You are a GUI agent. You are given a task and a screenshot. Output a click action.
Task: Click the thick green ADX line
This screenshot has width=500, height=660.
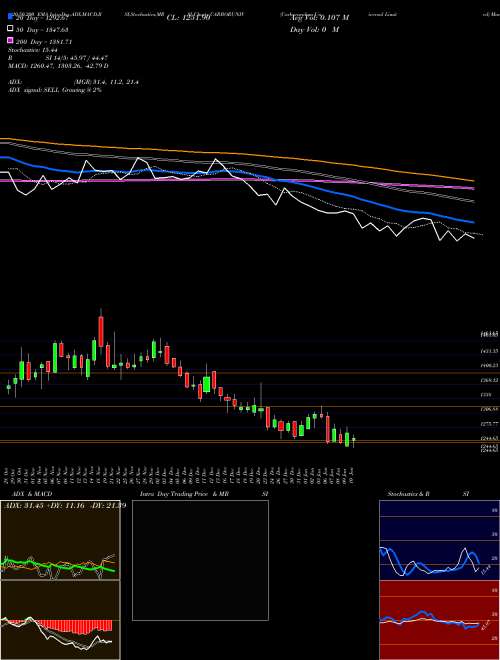click(x=59, y=564)
